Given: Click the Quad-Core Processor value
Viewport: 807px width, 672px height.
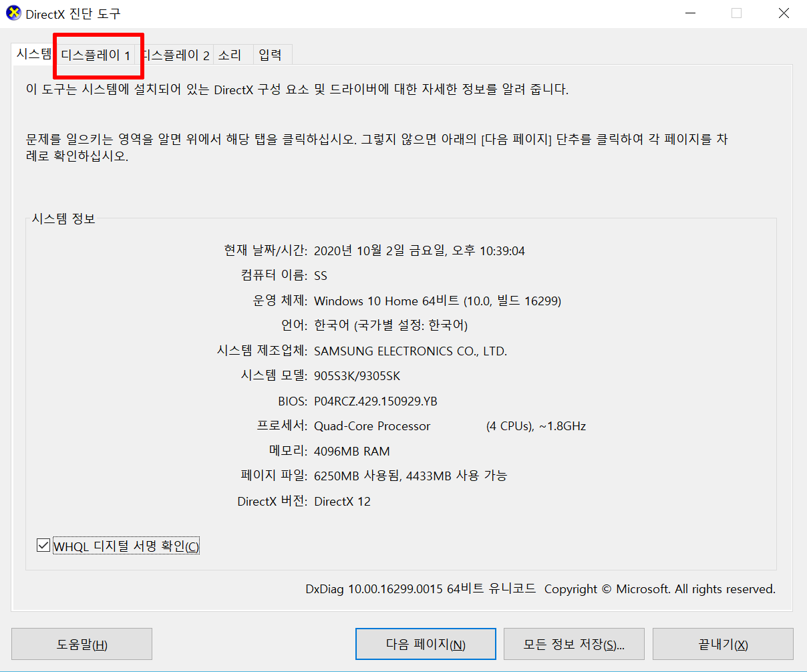Looking at the screenshot, I should pyautogui.click(x=372, y=426).
